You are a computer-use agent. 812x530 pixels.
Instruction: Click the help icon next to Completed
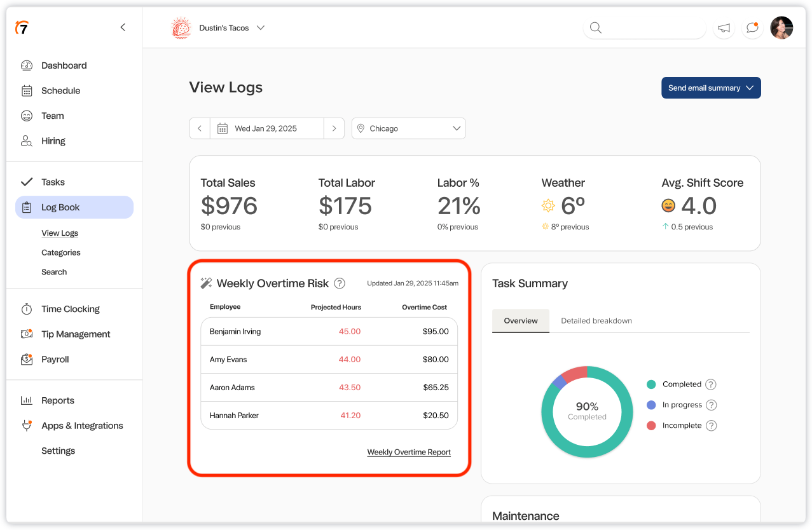[x=711, y=384]
